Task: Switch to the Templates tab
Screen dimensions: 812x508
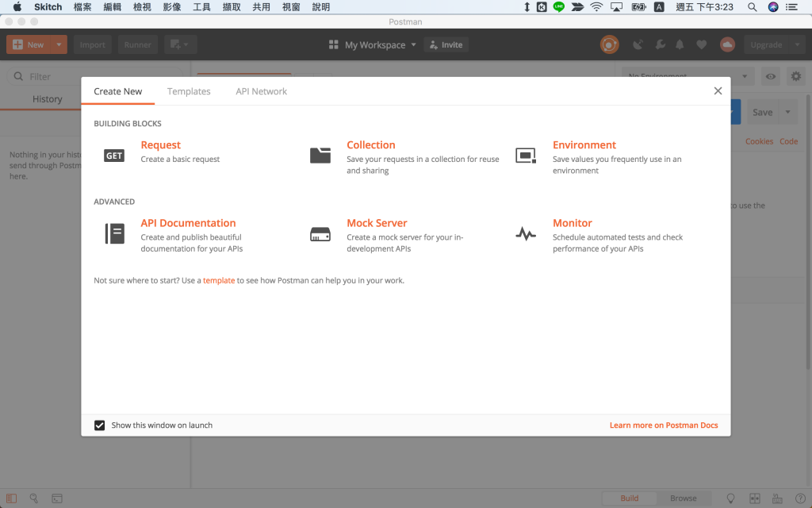Action: [x=189, y=91]
